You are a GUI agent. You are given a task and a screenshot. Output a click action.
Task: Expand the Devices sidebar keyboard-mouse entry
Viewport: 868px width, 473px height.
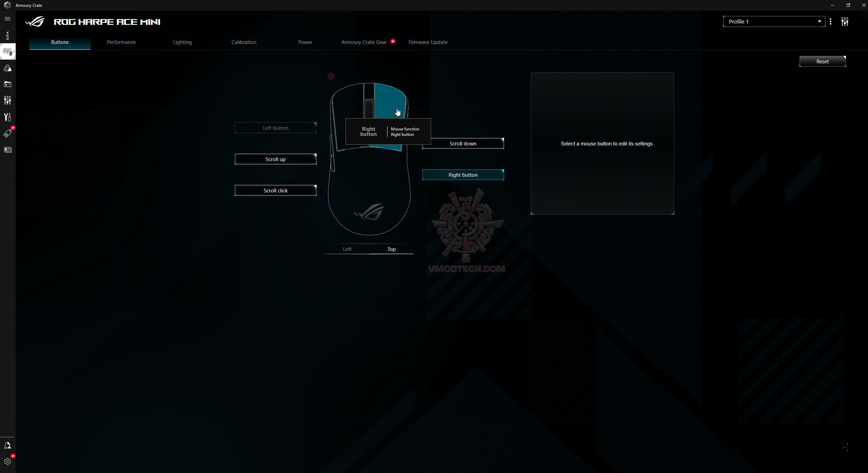(7, 52)
